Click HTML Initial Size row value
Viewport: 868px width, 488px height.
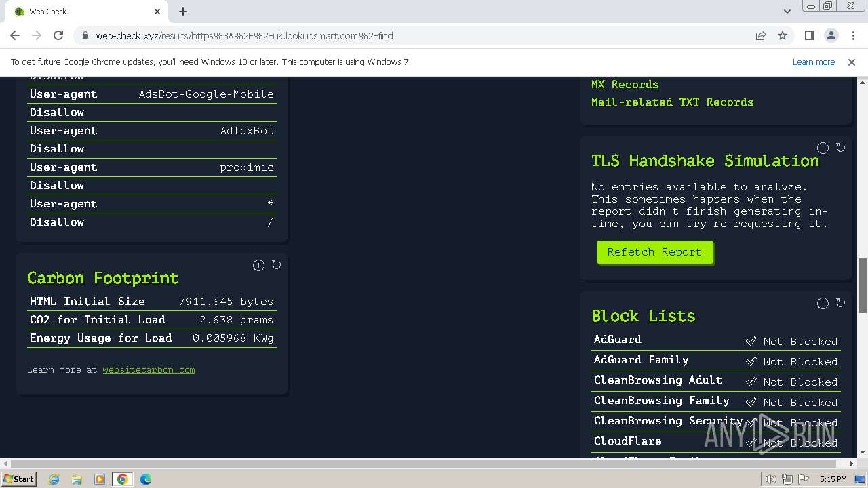point(226,301)
